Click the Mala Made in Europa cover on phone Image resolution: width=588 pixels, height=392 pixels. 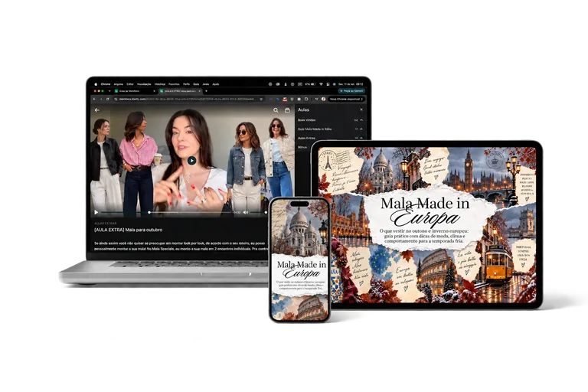pyautogui.click(x=299, y=260)
